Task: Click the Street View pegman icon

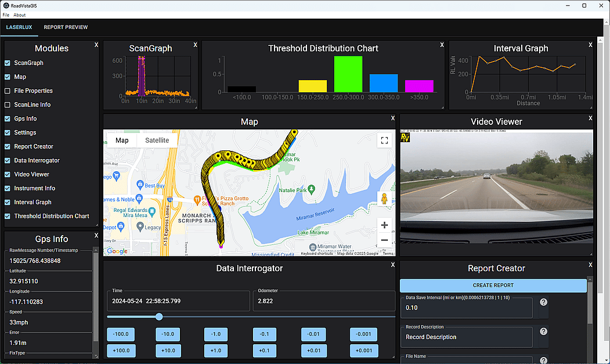Action: (x=384, y=199)
